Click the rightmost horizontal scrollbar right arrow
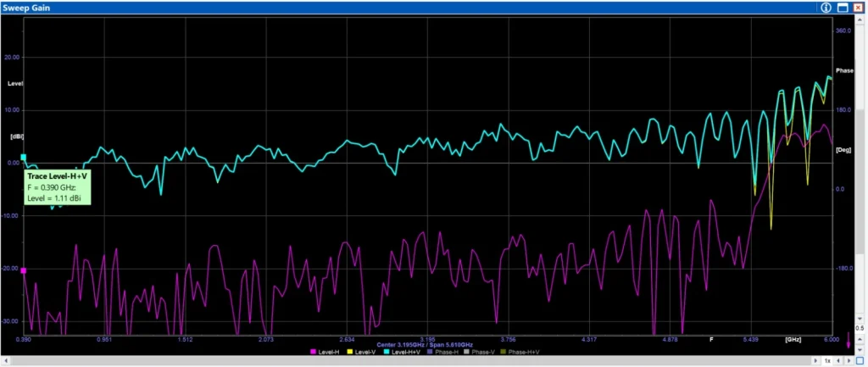Screen dimensions: 868x367 849,360
